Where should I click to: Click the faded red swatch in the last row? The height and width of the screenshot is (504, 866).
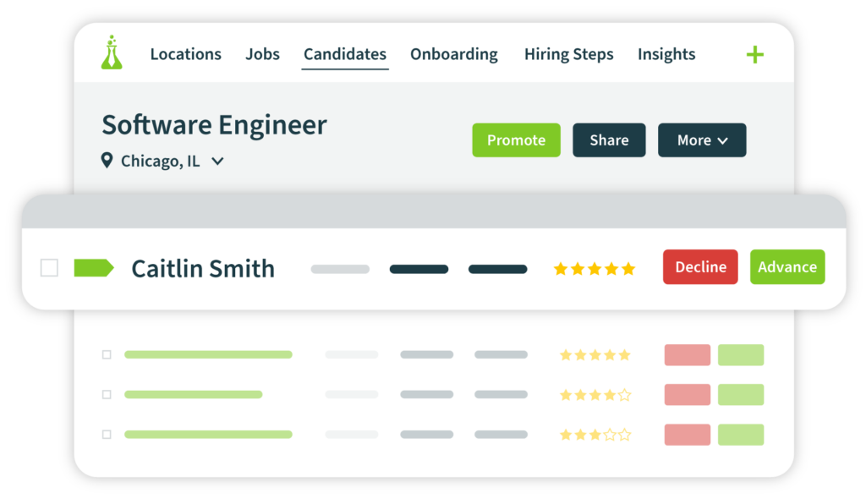pyautogui.click(x=687, y=435)
